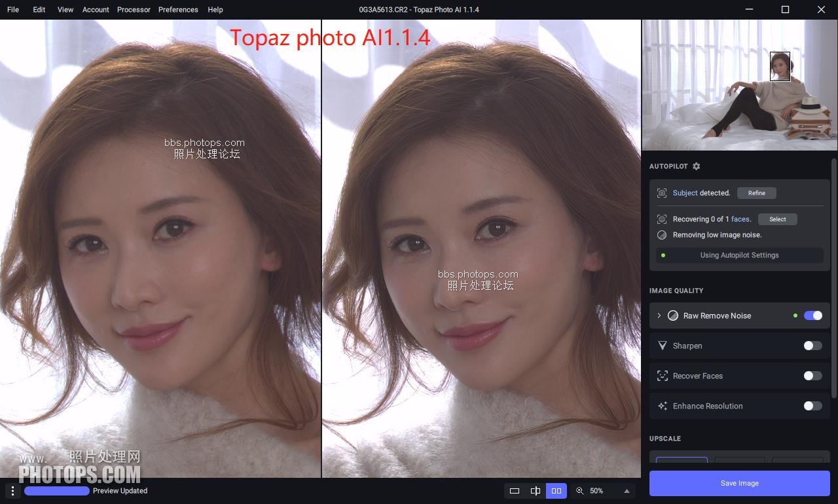Enable the Sharpen toggle

coord(813,346)
